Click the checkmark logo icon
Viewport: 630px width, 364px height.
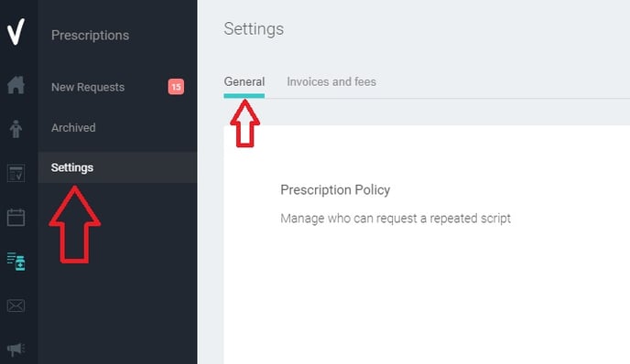(x=16, y=32)
